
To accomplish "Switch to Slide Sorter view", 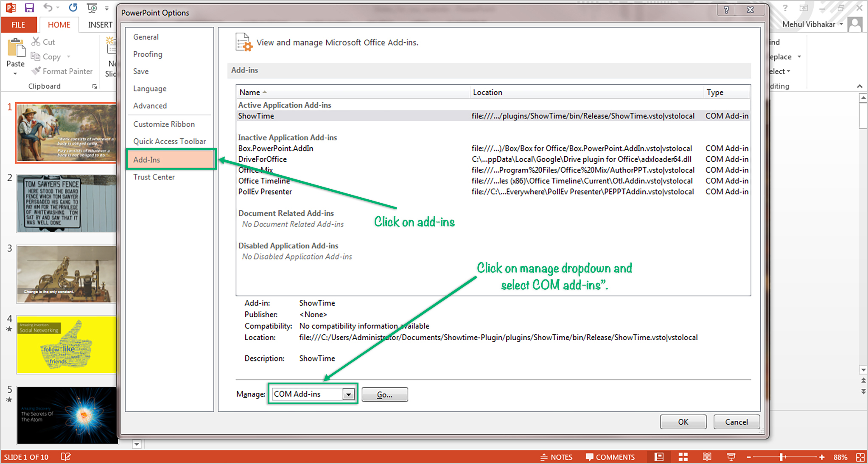I will (683, 457).
